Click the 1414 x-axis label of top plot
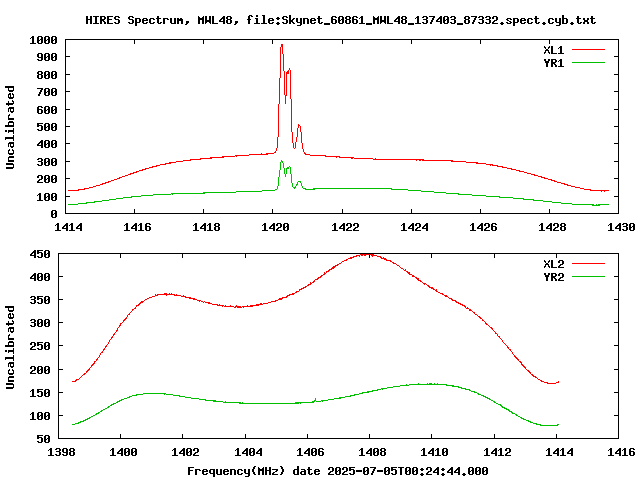The image size is (640, 480). pyautogui.click(x=68, y=227)
